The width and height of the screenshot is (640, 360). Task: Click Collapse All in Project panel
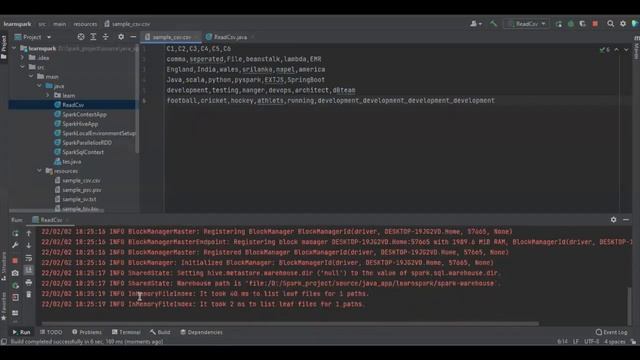pyautogui.click(x=106, y=37)
